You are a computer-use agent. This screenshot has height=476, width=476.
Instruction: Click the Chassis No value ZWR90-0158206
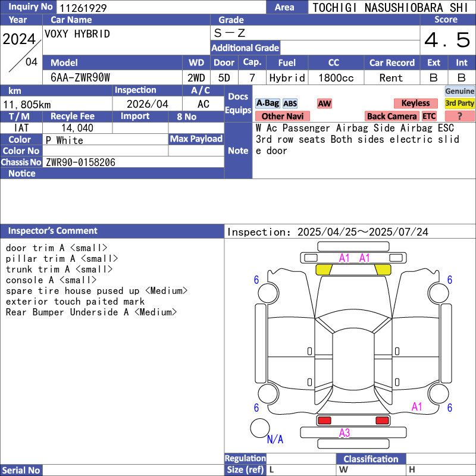(80, 162)
